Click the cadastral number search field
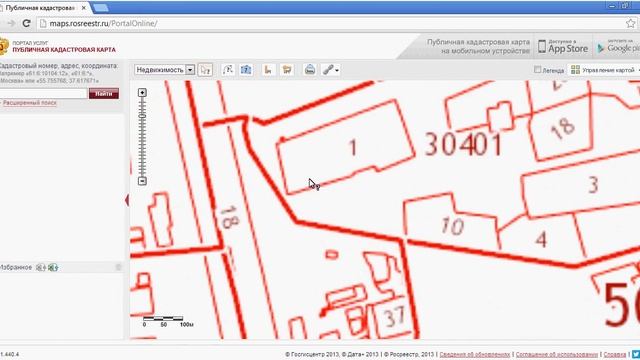The image size is (640, 360). pyautogui.click(x=43, y=93)
